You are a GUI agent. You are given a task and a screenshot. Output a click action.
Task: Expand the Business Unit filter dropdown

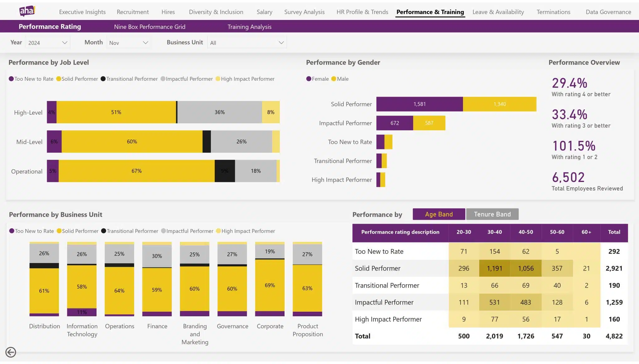tap(247, 42)
